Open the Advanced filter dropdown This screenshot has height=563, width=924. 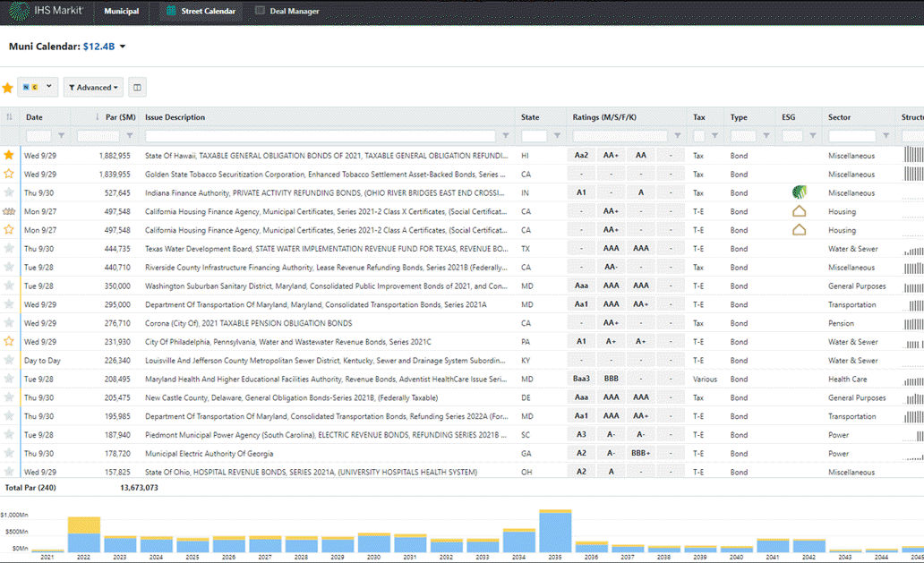[x=93, y=87]
